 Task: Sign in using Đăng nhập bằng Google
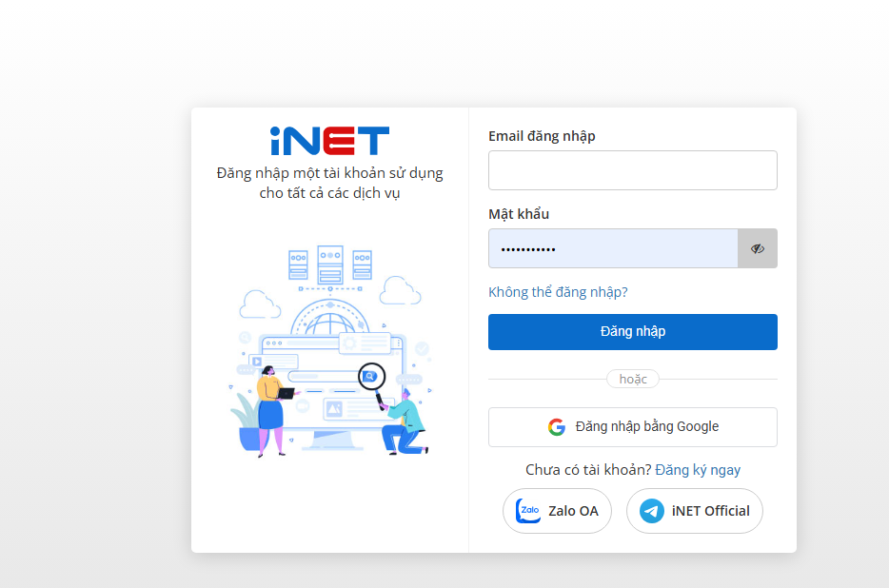(633, 427)
